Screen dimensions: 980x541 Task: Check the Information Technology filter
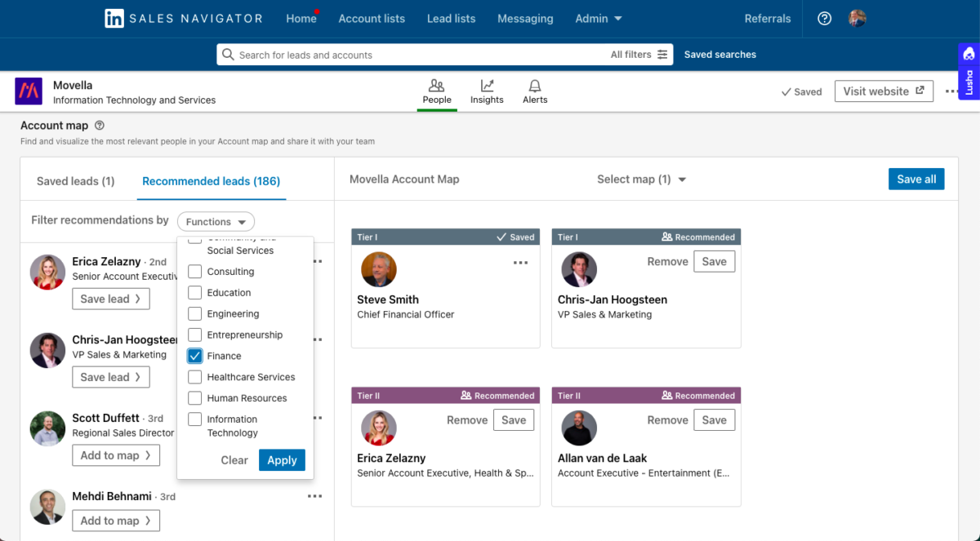tap(195, 419)
